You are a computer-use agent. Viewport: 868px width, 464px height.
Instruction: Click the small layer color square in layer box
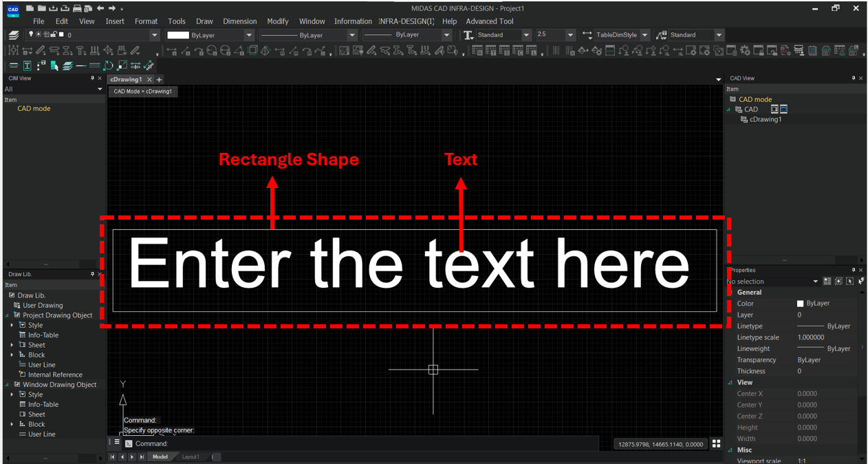coord(61,34)
